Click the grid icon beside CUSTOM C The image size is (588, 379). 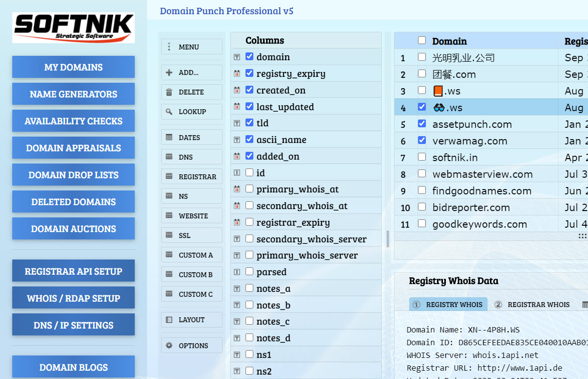(x=169, y=294)
